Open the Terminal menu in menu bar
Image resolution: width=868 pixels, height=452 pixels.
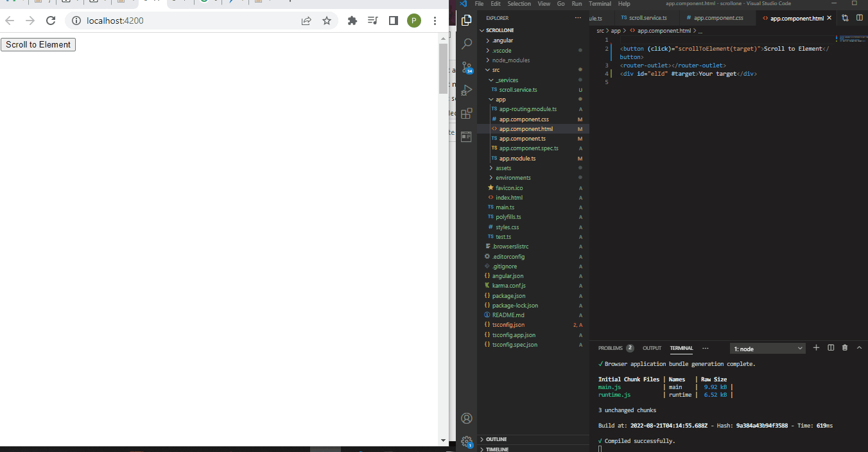[600, 4]
